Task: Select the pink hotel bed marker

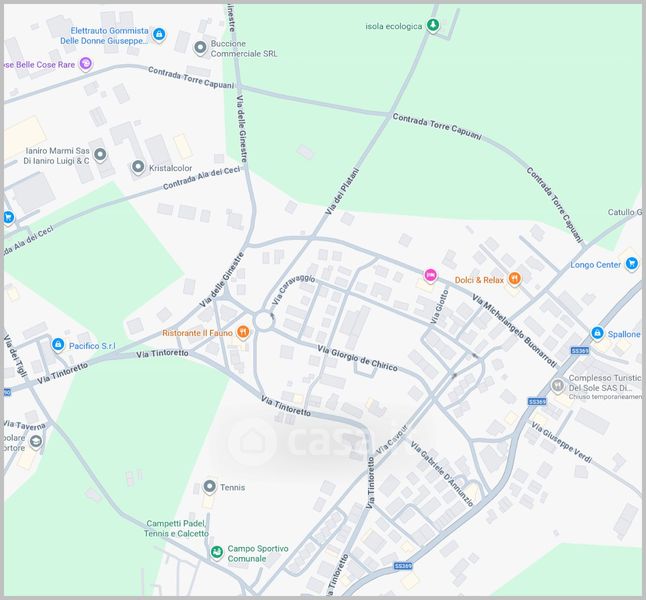Action: [x=431, y=274]
